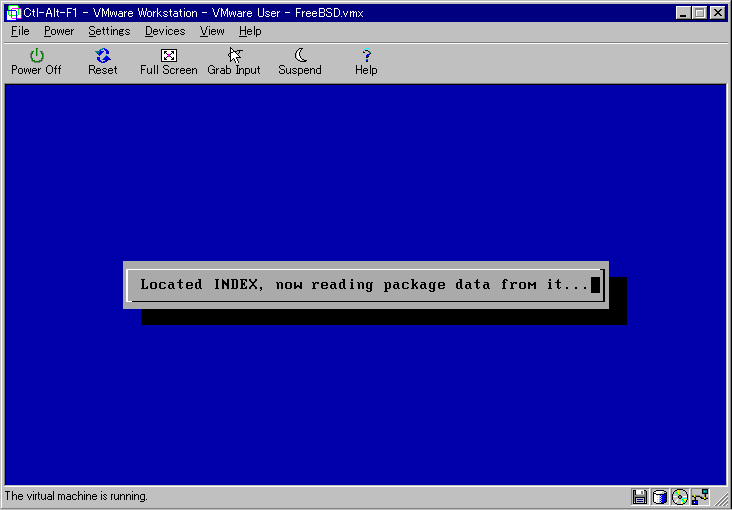Open the Help menu in menu bar

[250, 31]
